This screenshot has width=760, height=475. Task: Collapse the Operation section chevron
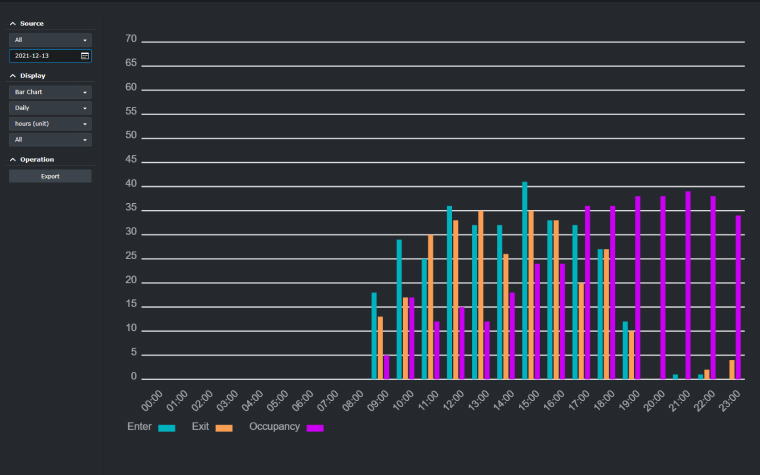coord(13,160)
